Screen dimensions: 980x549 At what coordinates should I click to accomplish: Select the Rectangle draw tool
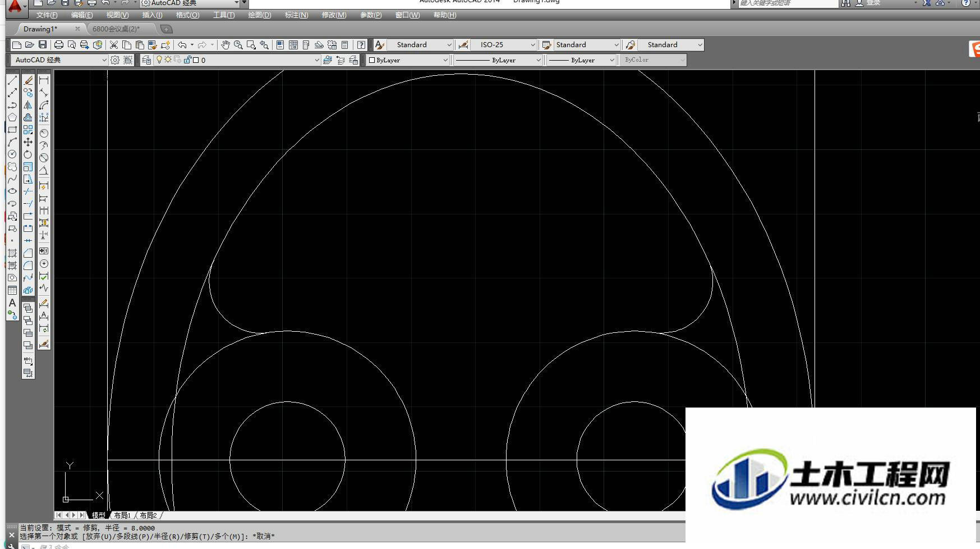point(12,130)
